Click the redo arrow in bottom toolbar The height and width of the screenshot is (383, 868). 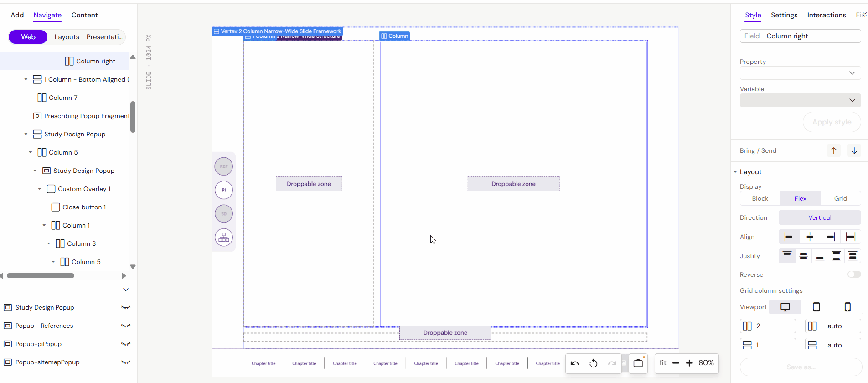(612, 363)
